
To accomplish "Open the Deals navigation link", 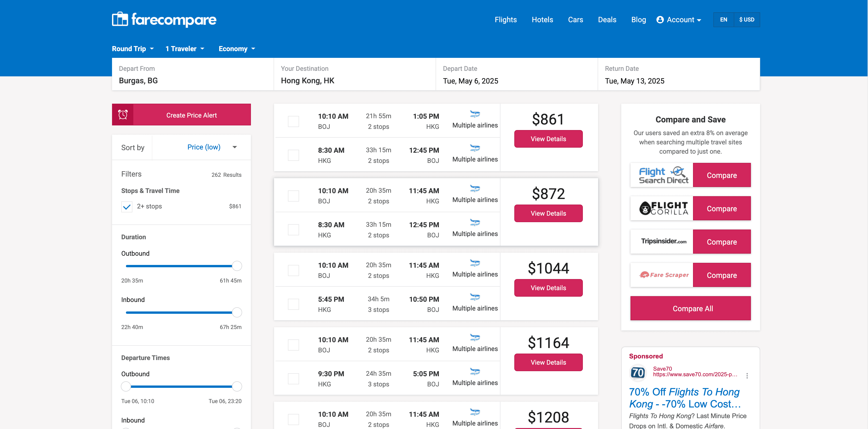I will pos(607,20).
